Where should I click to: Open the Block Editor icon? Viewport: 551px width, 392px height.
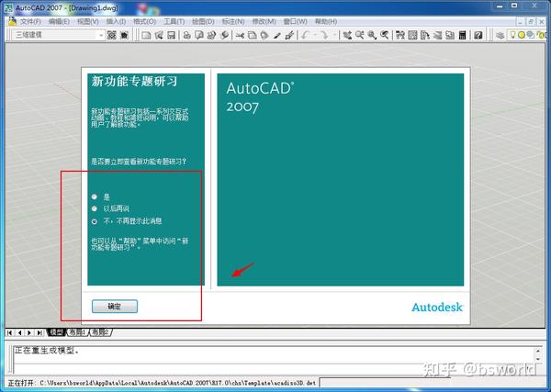coord(289,35)
